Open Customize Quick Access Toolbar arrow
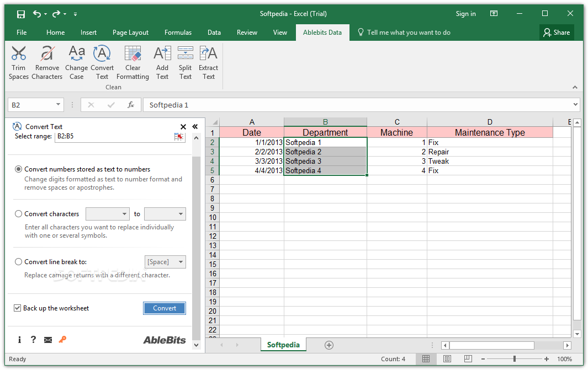This screenshot has height=370, width=588. click(x=76, y=14)
